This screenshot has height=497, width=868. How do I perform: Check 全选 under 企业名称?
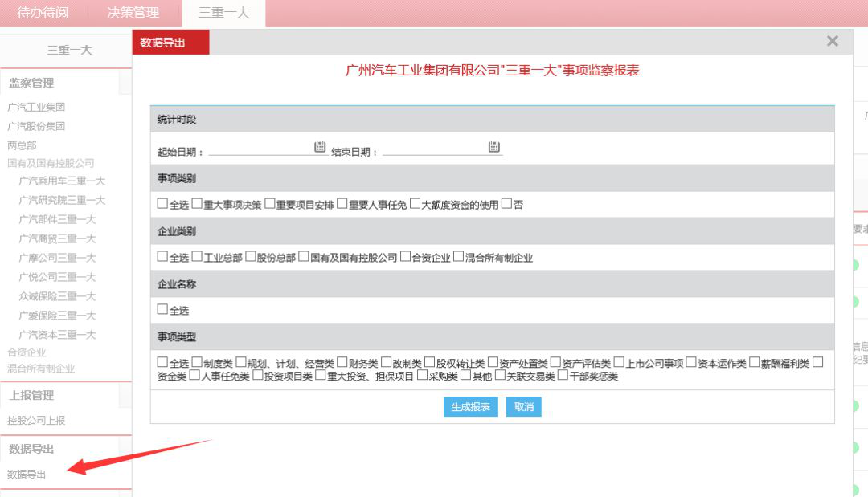coord(162,309)
